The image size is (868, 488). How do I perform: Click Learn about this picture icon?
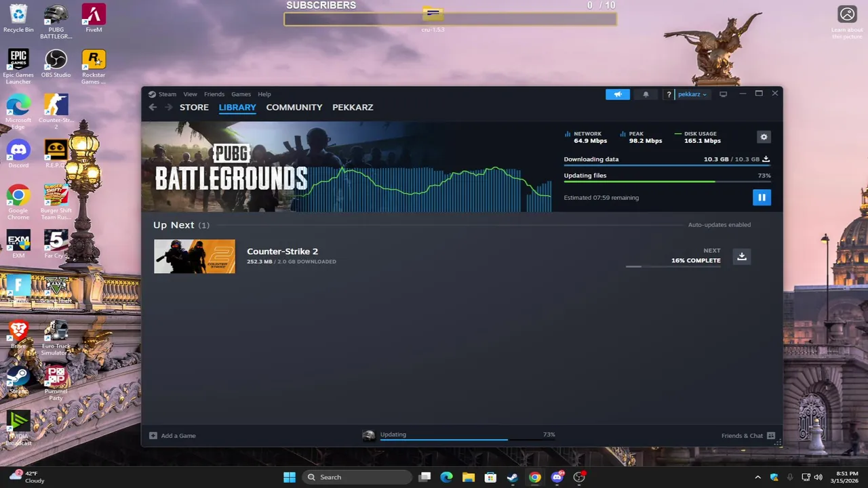click(x=847, y=22)
